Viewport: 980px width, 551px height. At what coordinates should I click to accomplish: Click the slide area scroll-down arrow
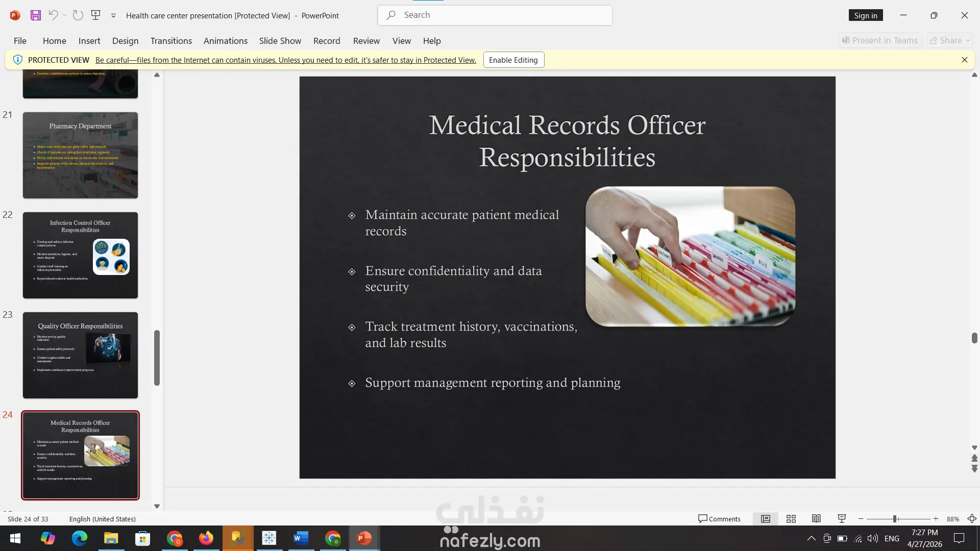click(x=974, y=447)
